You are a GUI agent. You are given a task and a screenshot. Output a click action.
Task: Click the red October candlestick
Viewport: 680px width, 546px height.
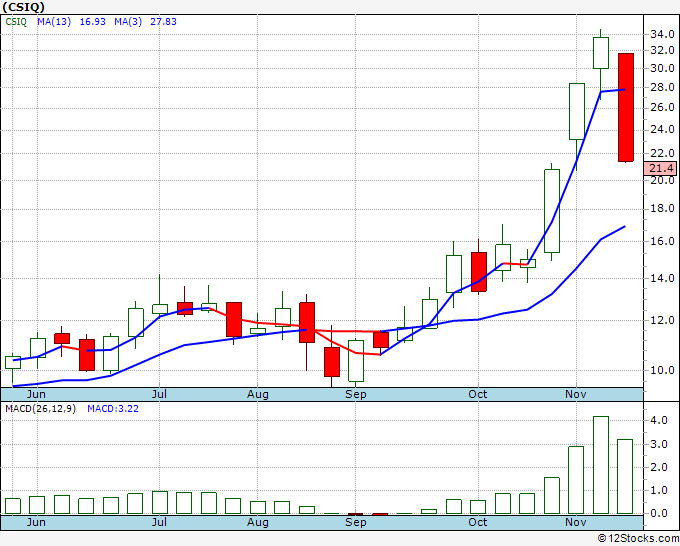[479, 271]
